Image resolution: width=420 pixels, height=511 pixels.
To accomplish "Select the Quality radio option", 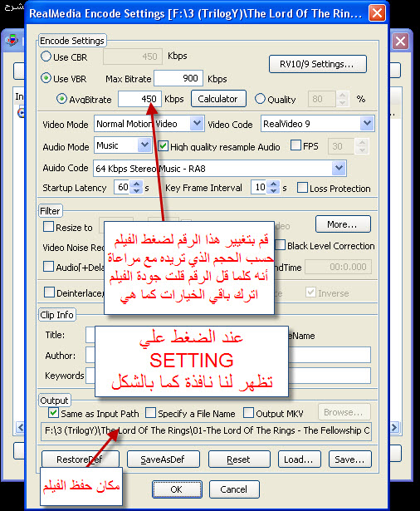I will pos(260,99).
